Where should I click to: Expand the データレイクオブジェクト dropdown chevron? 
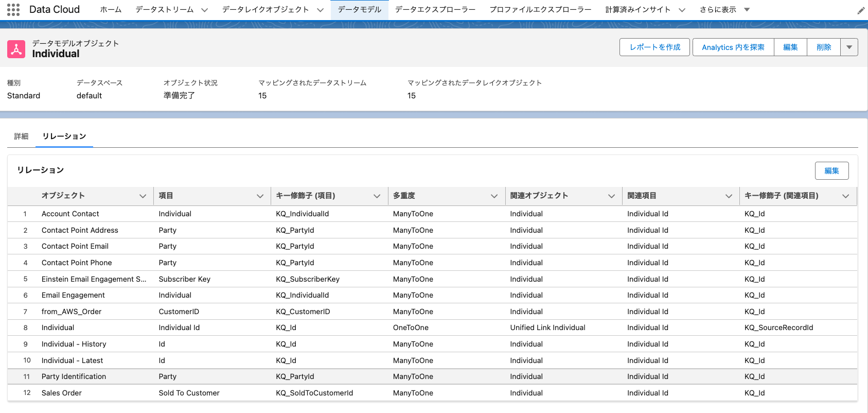[x=320, y=10]
